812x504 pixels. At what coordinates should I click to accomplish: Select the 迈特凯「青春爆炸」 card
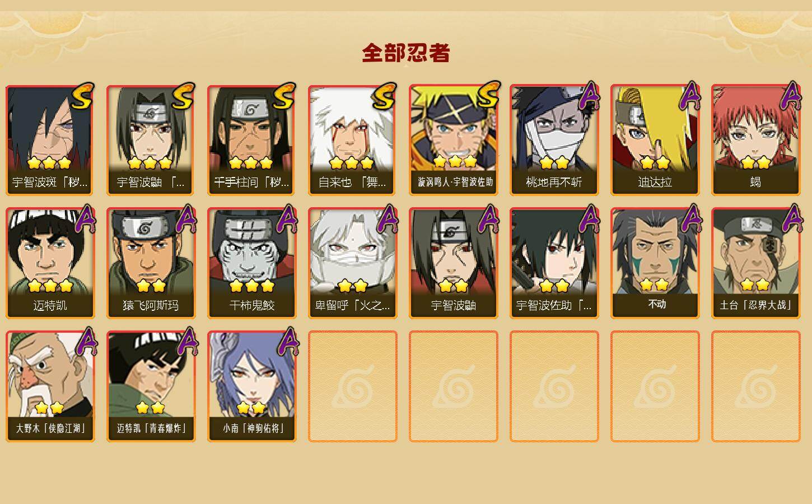151,386
